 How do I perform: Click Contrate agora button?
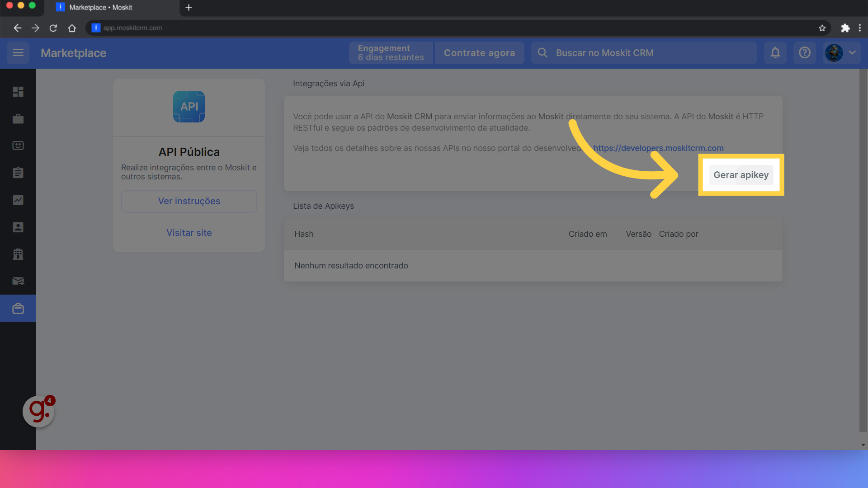pyautogui.click(x=479, y=53)
